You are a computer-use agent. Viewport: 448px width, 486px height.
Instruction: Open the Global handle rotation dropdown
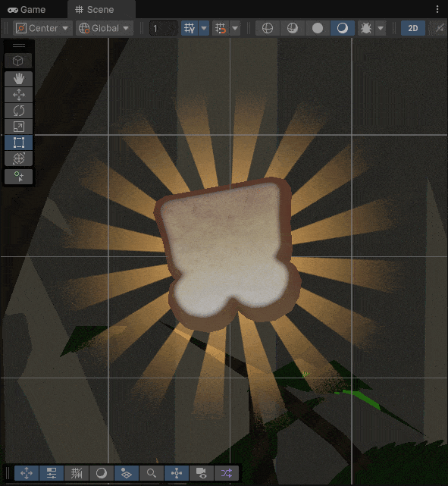(x=105, y=28)
